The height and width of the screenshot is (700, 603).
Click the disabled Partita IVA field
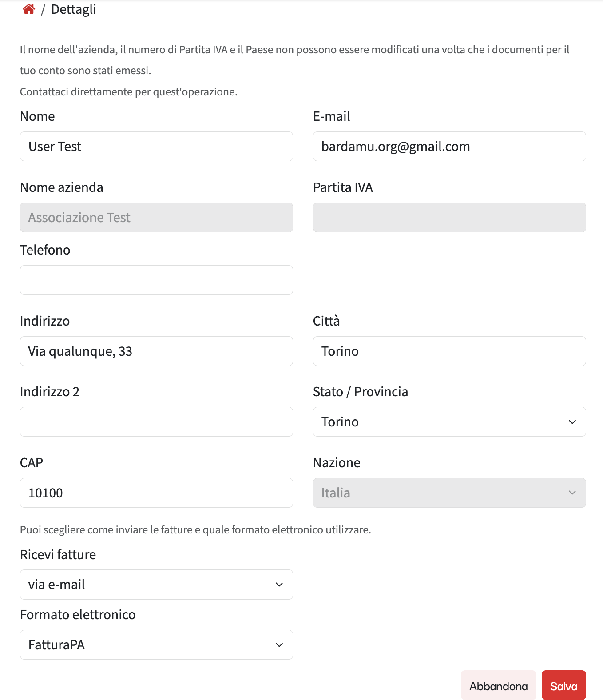449,218
